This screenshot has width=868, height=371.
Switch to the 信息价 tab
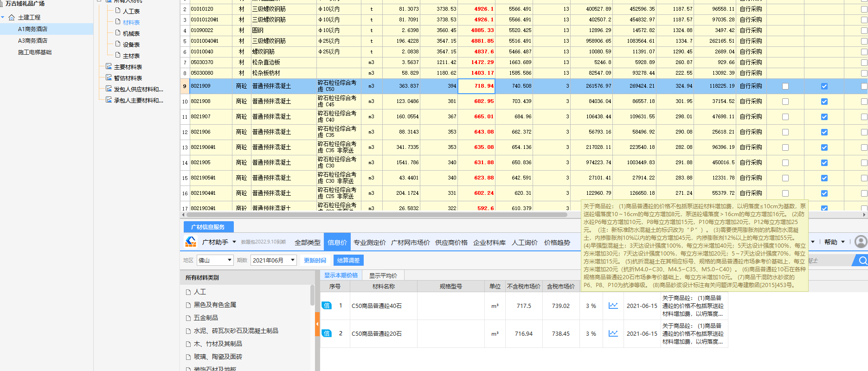(337, 242)
